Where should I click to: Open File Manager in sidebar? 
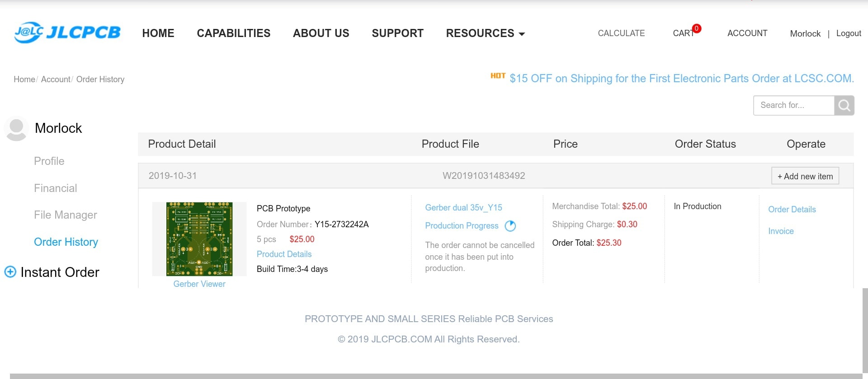(x=66, y=215)
